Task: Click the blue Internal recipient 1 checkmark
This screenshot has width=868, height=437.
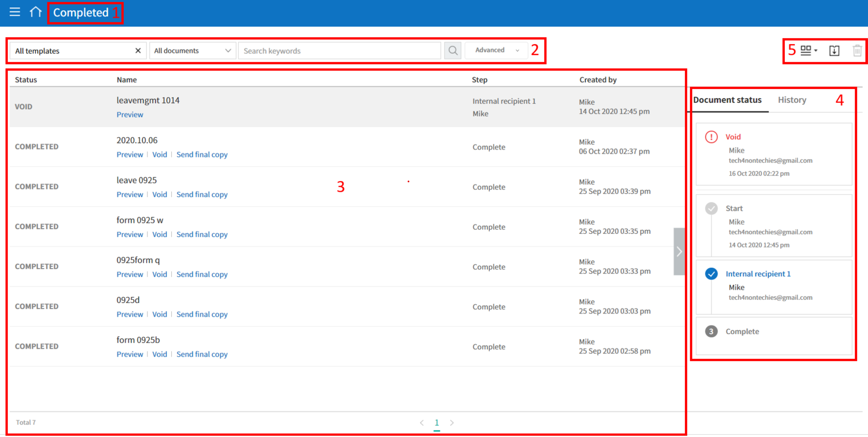Action: click(x=711, y=274)
